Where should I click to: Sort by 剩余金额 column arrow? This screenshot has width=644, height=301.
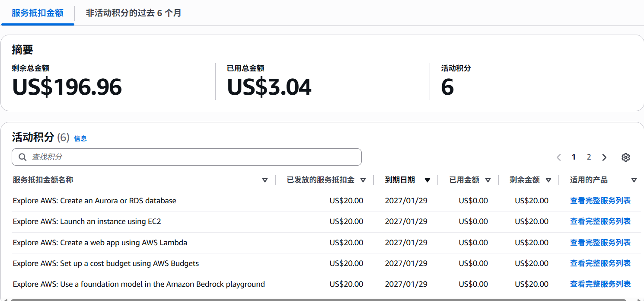(548, 180)
